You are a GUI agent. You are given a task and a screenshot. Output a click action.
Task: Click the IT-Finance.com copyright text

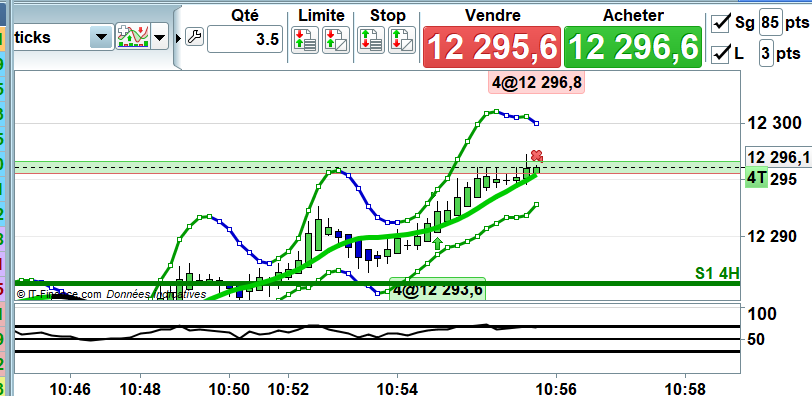pyautogui.click(x=59, y=294)
